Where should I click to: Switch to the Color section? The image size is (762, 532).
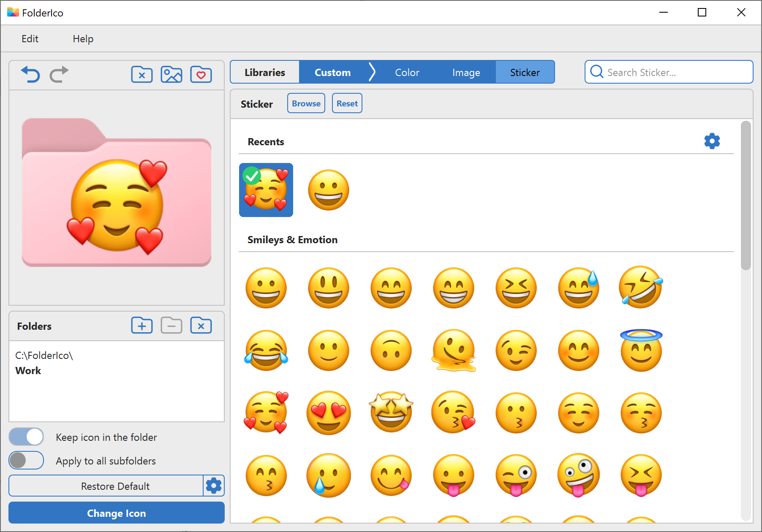click(407, 72)
